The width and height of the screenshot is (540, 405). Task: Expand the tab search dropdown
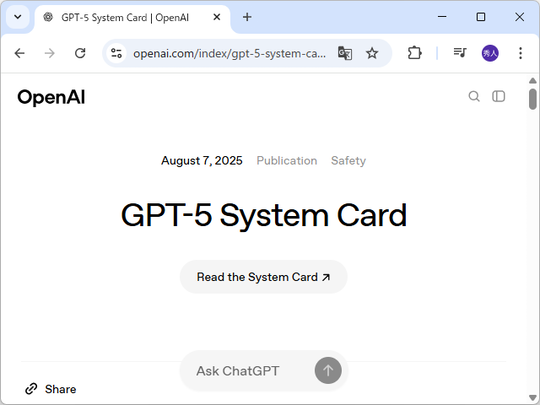[18, 17]
